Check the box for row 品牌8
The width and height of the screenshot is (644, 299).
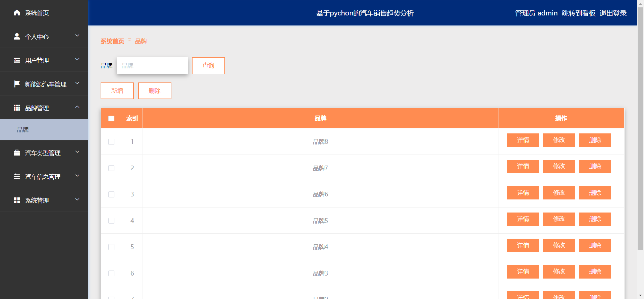(x=111, y=142)
